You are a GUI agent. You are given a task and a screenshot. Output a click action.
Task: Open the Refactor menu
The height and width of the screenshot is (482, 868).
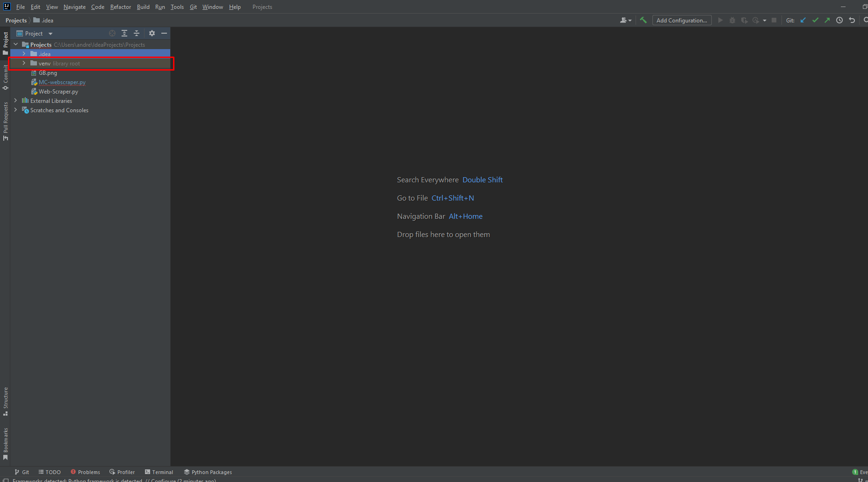[121, 7]
